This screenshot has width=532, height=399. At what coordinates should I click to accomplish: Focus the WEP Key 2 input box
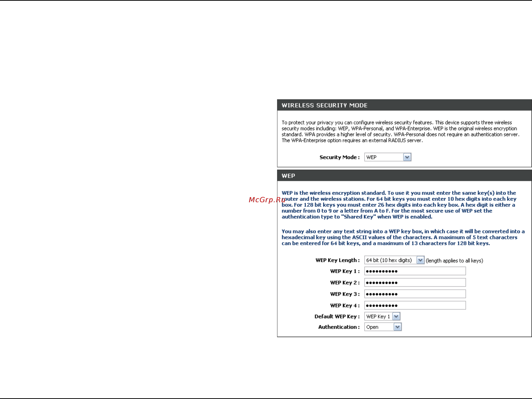point(415,283)
